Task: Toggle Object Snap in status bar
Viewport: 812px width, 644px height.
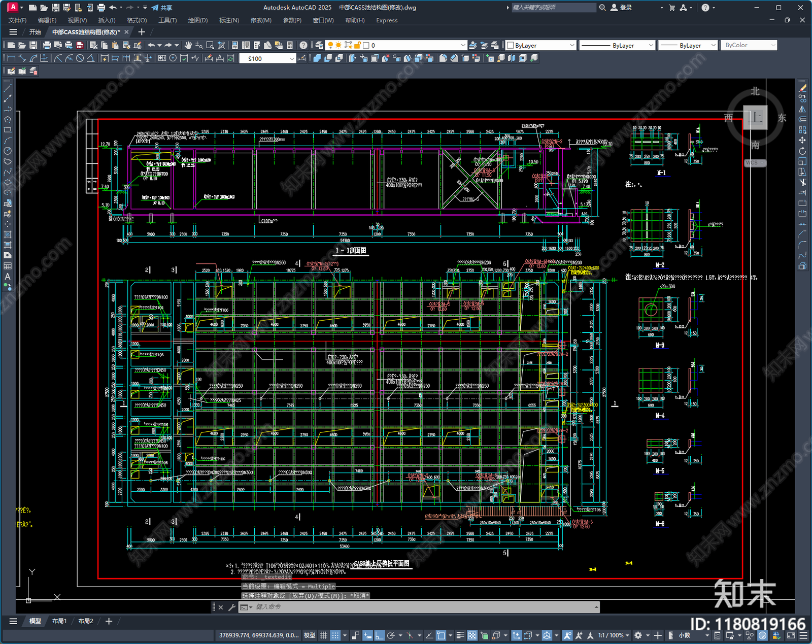Action: click(441, 635)
